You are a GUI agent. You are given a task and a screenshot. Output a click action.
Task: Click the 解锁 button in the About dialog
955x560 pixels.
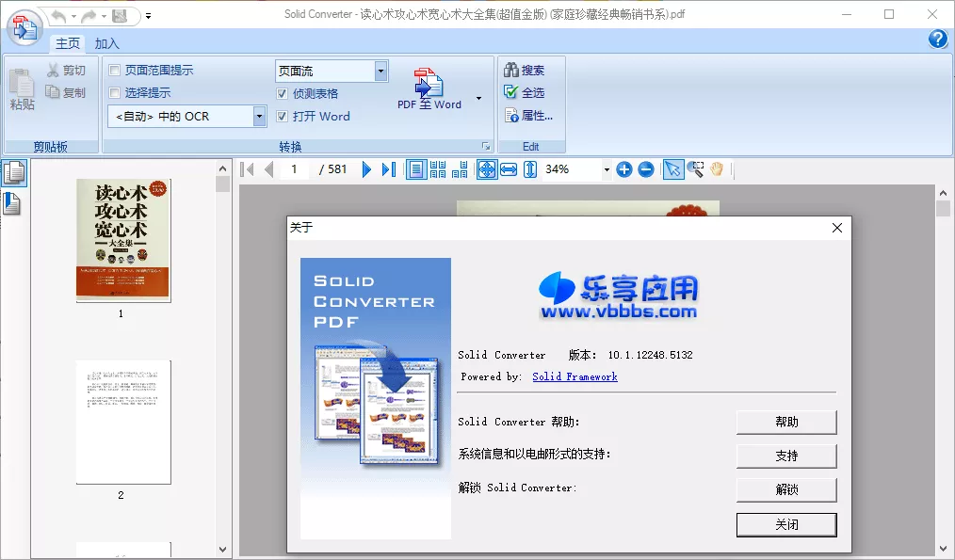786,489
